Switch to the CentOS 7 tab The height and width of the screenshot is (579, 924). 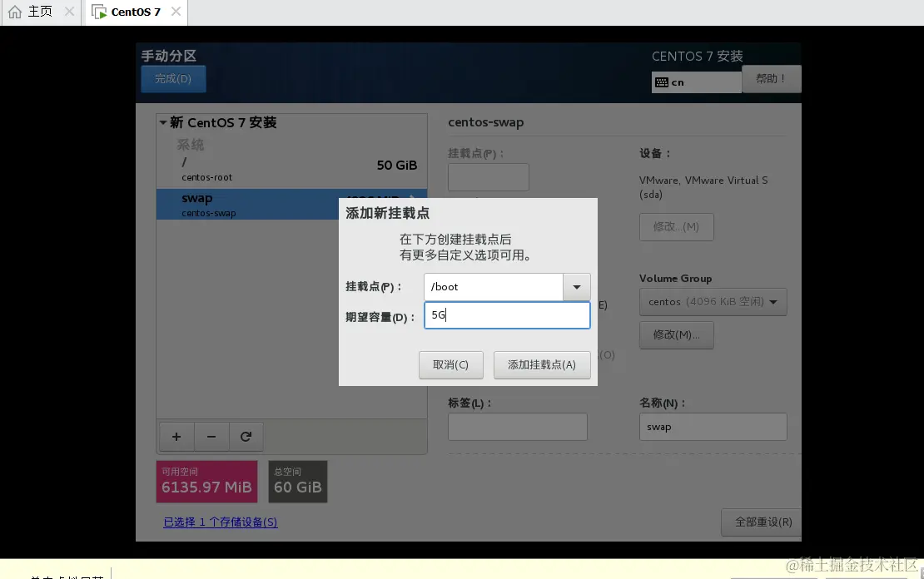pos(136,12)
